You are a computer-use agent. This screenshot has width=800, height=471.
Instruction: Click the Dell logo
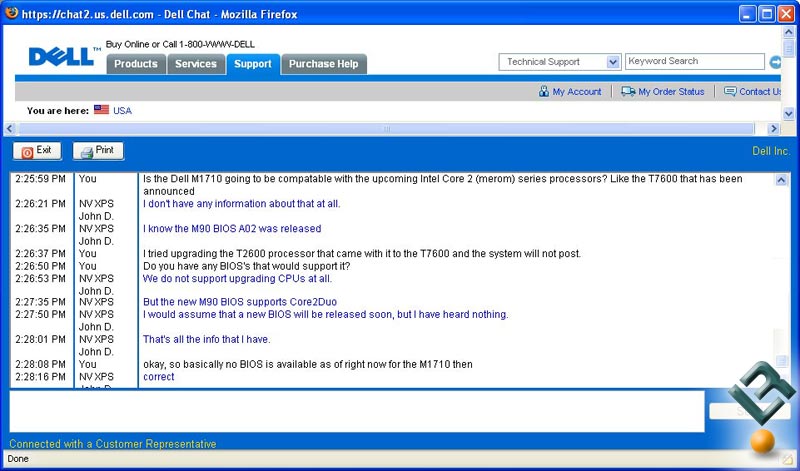coord(64,57)
